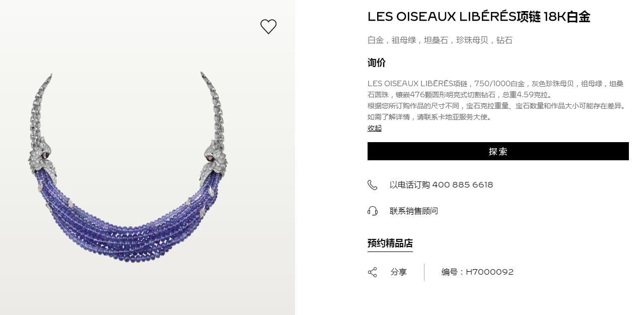
Task: Click the right diamond parrot on necklace
Action: point(214,159)
